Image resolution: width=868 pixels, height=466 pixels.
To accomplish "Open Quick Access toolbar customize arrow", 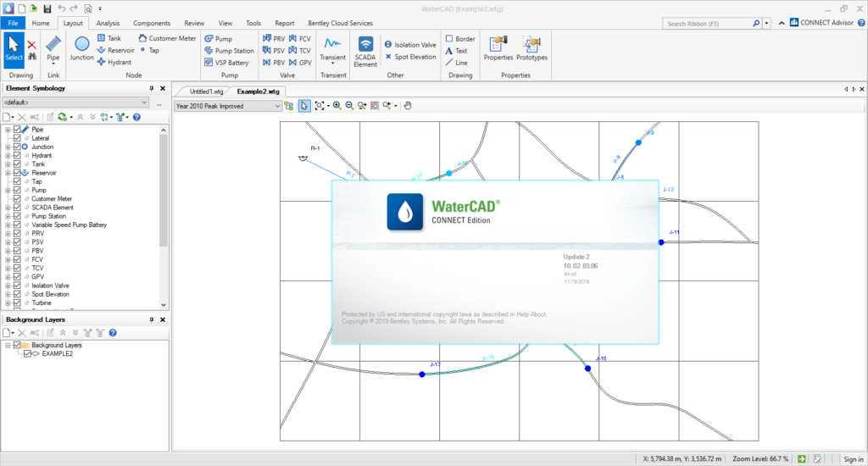I will click(100, 8).
